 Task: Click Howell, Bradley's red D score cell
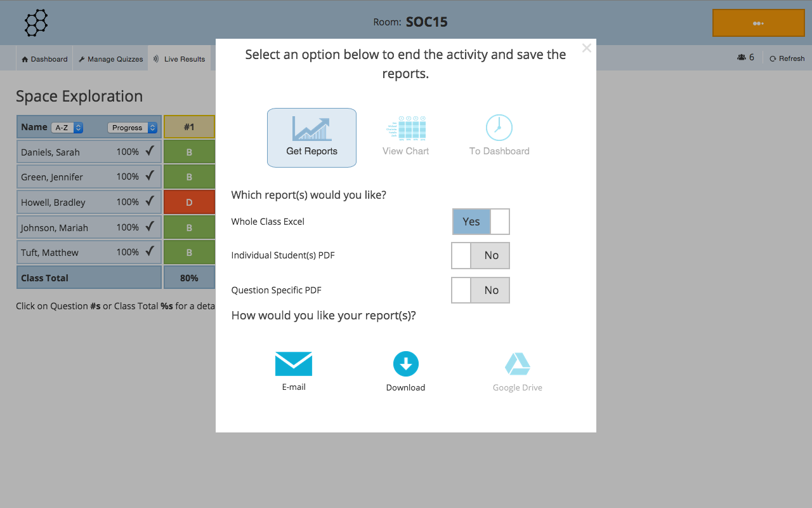pyautogui.click(x=189, y=201)
